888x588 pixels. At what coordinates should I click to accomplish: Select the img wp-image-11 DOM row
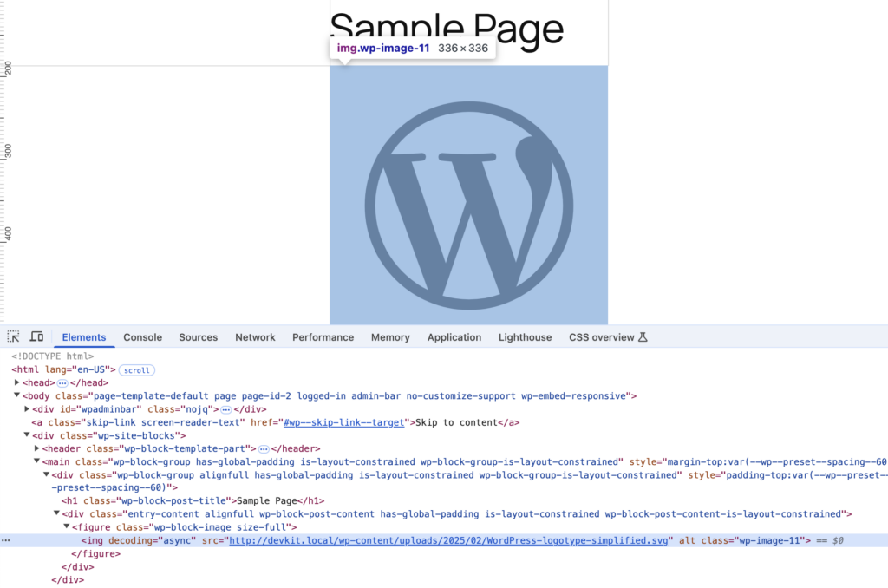point(444,540)
